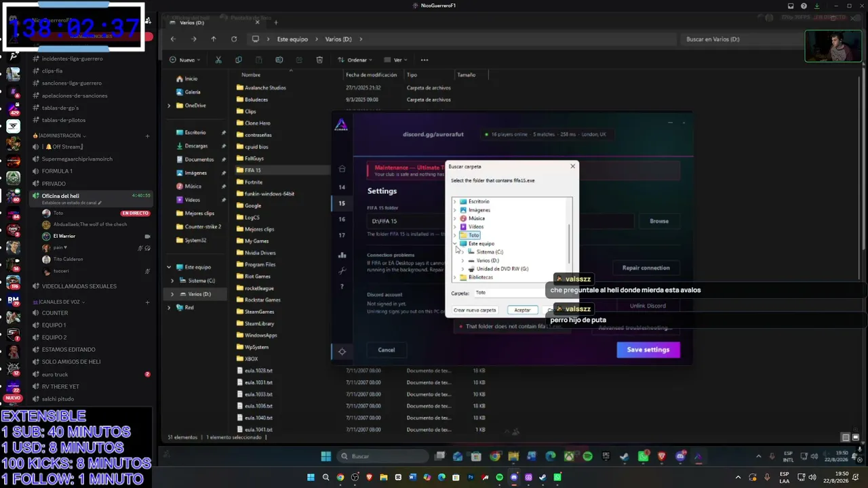Open Descargas in Explorer quick access
Image resolution: width=868 pixels, height=488 pixels.
coord(196,146)
